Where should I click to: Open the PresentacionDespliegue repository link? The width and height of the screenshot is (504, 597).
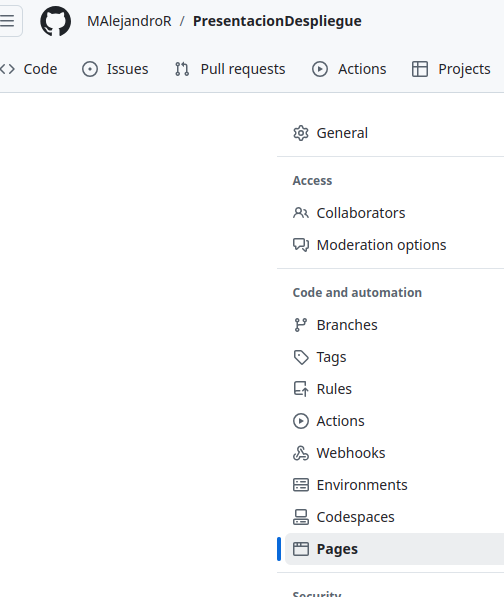(277, 21)
